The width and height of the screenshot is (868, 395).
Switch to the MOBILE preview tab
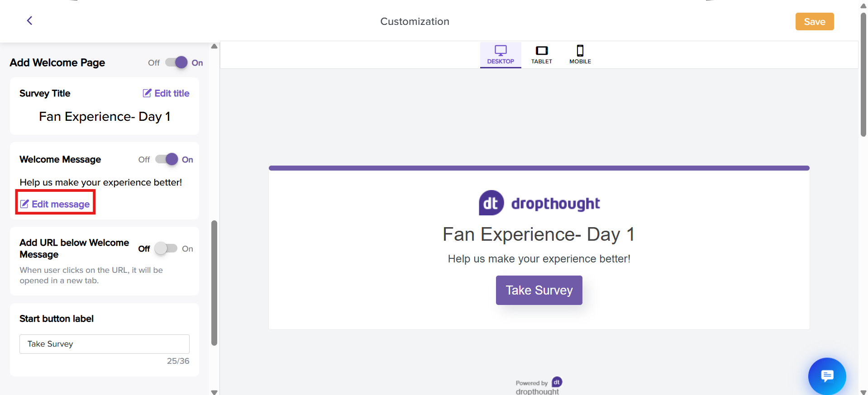[580, 61]
